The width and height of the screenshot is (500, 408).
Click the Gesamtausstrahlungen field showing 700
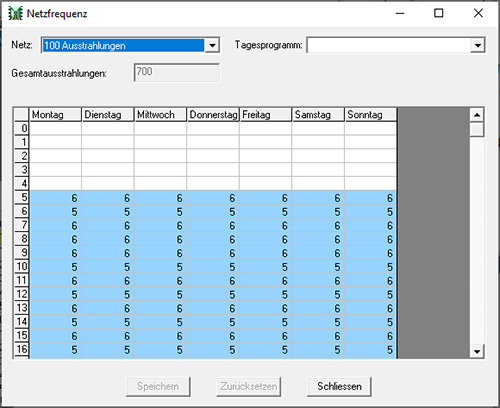(x=177, y=72)
